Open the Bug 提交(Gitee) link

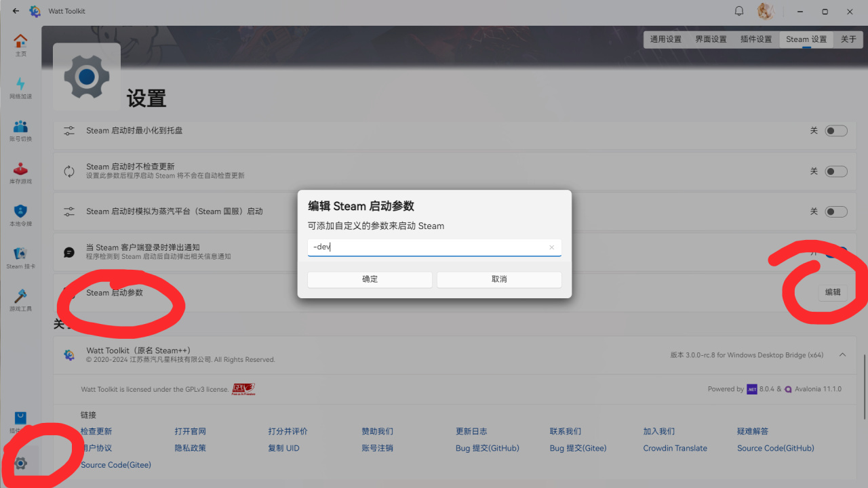[x=578, y=448]
